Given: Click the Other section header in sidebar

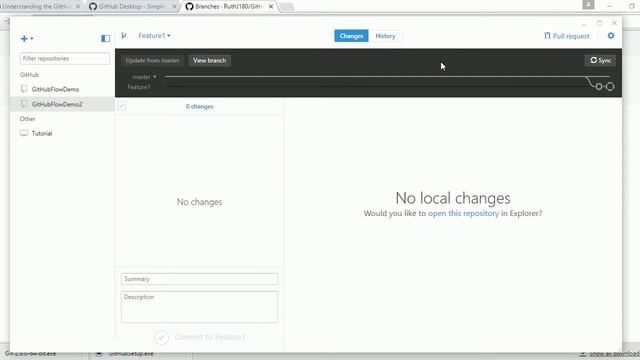Looking at the screenshot, I should tap(27, 119).
